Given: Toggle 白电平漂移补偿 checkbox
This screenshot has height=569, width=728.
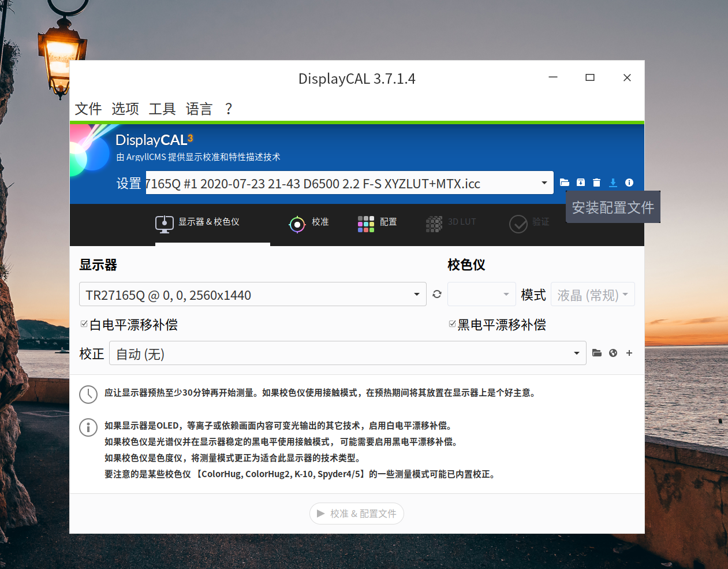Looking at the screenshot, I should point(84,324).
